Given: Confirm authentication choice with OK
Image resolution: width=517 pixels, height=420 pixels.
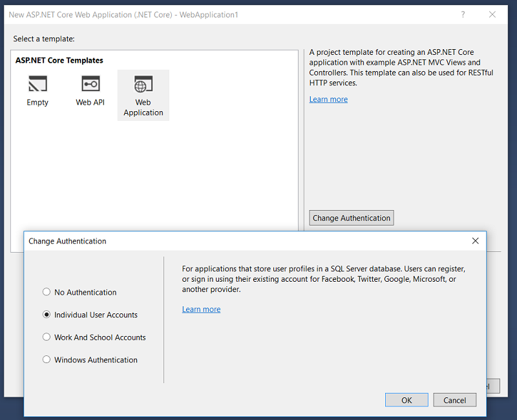Looking at the screenshot, I should pos(406,399).
